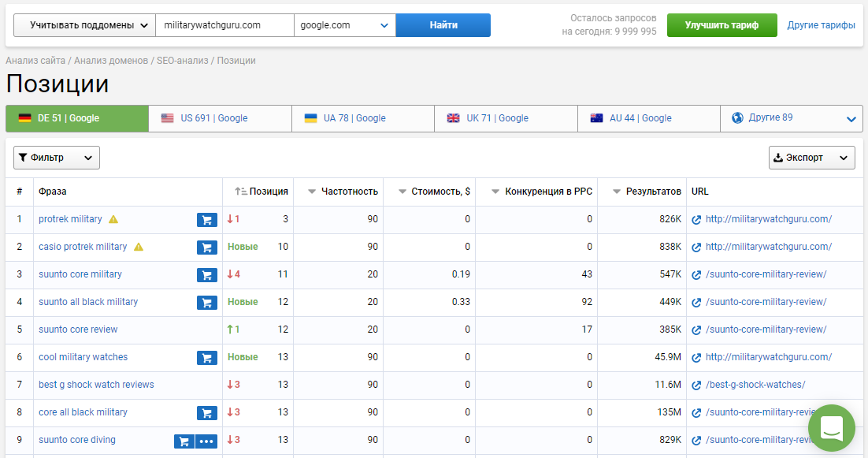Open external link icon for suunto all black military
868x458 pixels.
point(696,303)
